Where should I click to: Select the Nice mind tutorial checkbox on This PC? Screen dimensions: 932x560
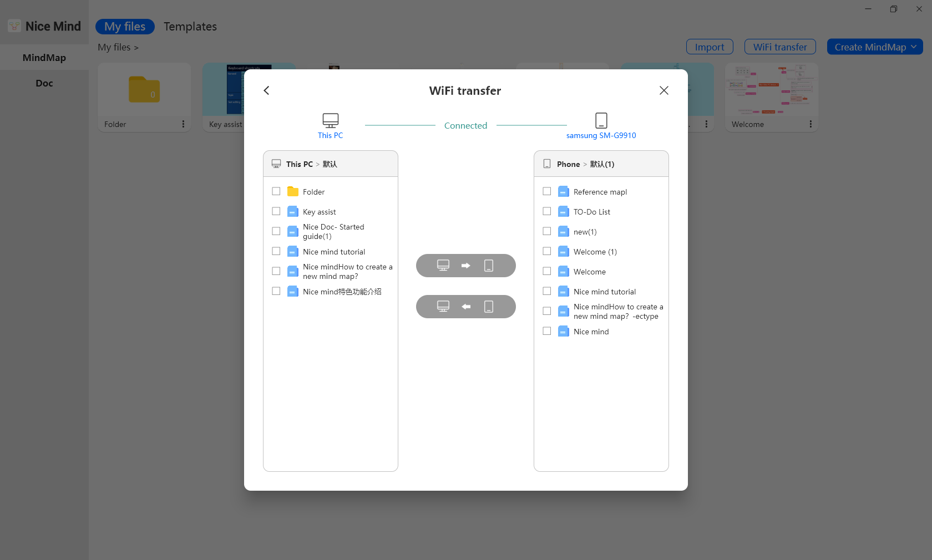[x=276, y=251]
